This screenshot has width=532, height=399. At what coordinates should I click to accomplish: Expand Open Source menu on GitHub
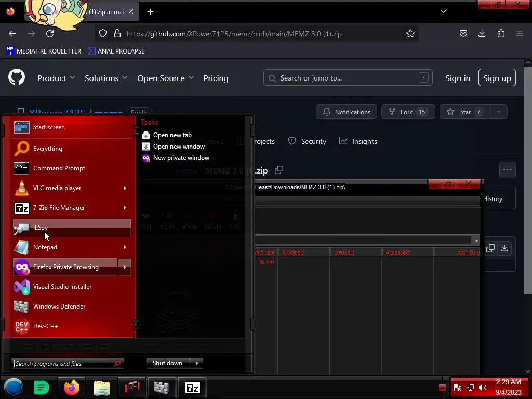tap(166, 78)
